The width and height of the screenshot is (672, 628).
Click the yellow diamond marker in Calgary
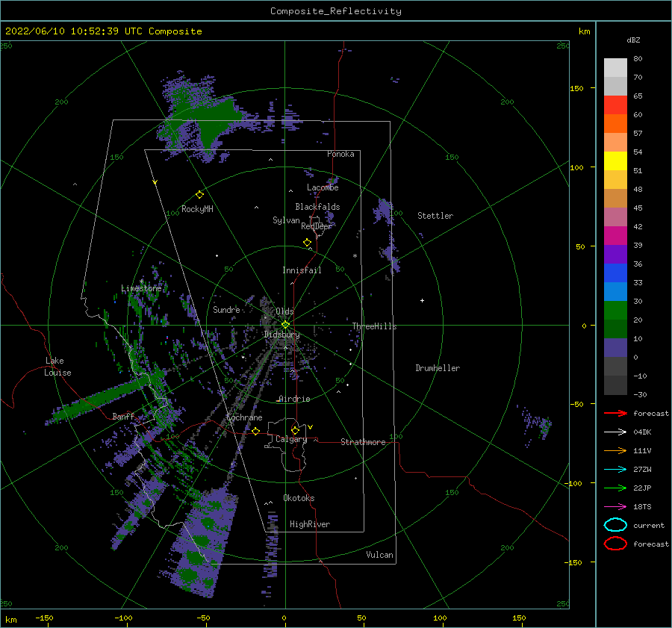point(295,430)
